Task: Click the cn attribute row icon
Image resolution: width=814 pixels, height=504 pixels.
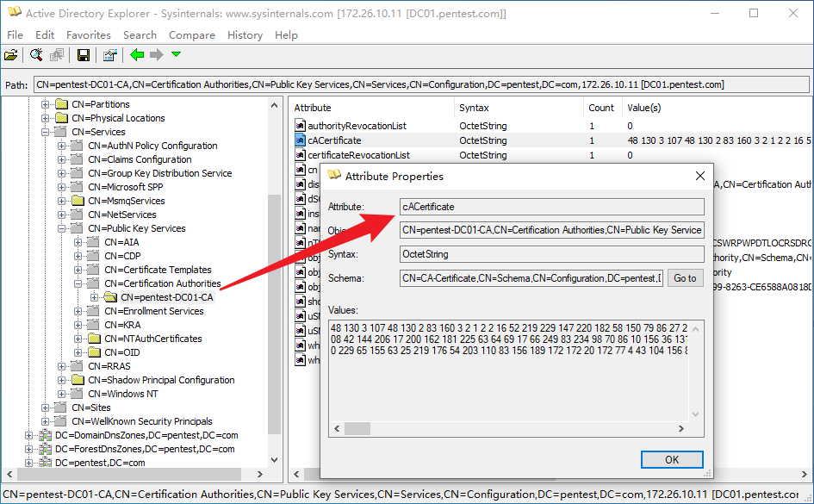Action: click(x=300, y=169)
